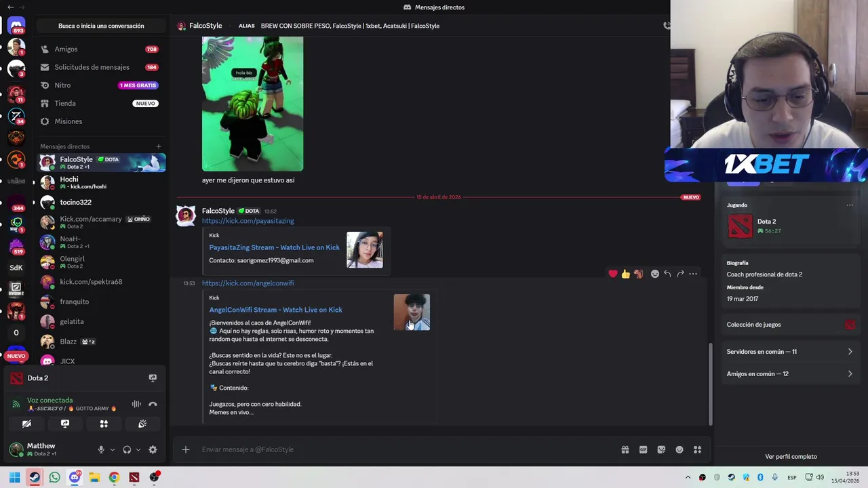View AngelConWifi embed thumbnail

412,312
